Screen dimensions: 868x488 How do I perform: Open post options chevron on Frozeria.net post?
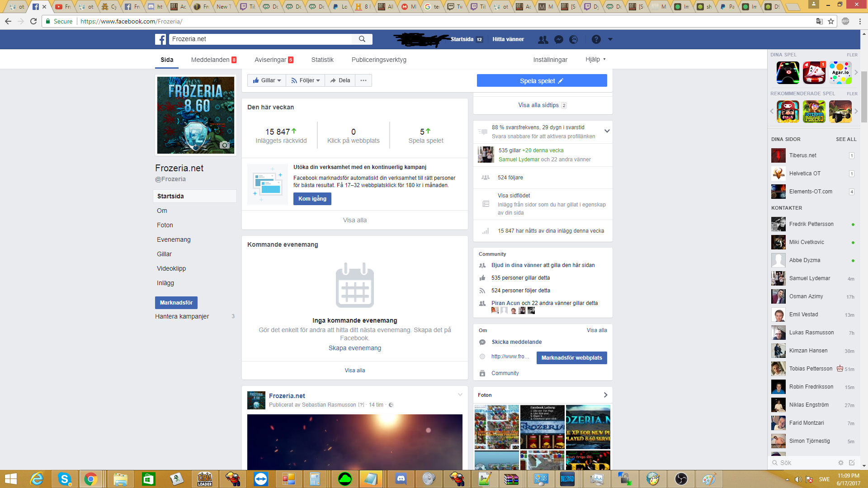click(x=460, y=395)
